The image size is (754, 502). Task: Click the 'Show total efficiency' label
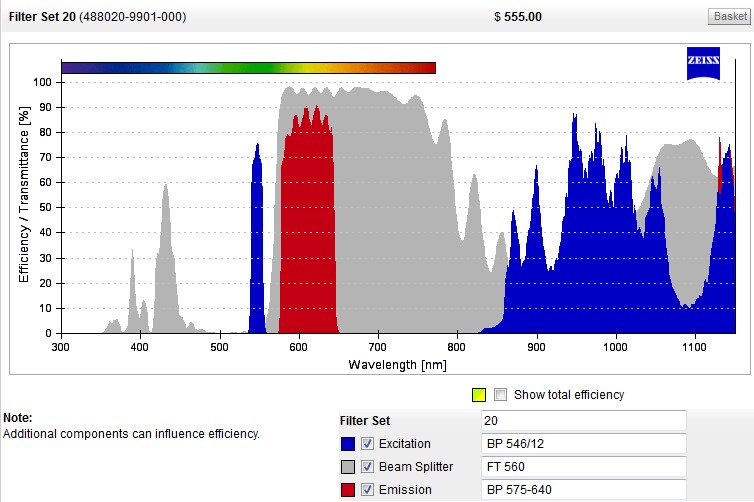(569, 395)
